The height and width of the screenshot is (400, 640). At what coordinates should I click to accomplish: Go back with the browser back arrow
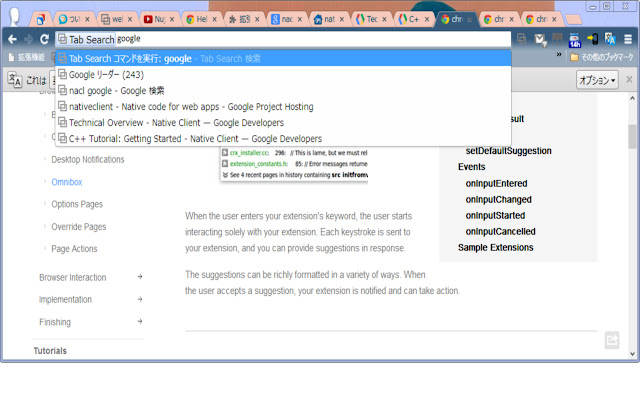[x=12, y=39]
